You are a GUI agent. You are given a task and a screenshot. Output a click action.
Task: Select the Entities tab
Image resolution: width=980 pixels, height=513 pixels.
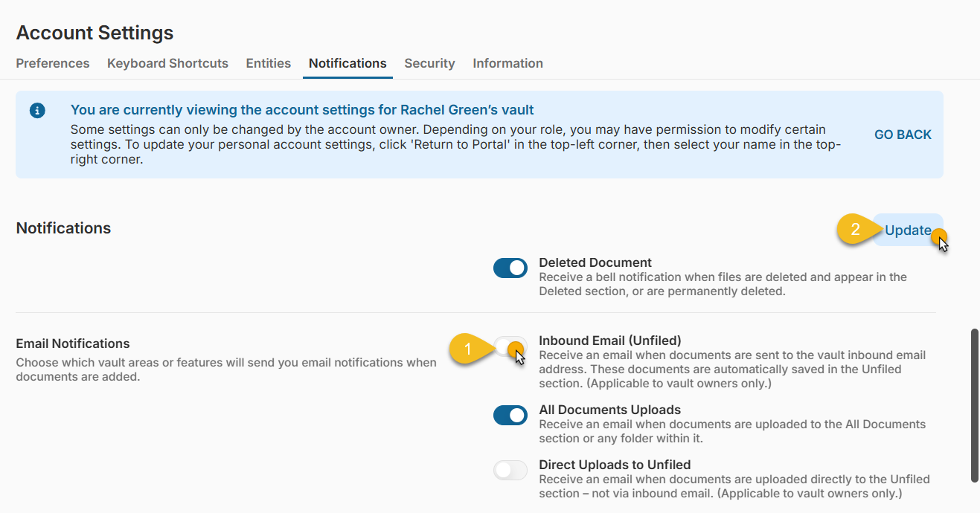[x=268, y=63]
